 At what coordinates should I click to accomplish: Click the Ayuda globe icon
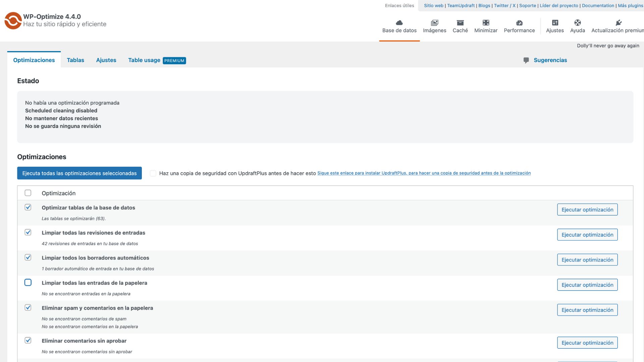(578, 23)
